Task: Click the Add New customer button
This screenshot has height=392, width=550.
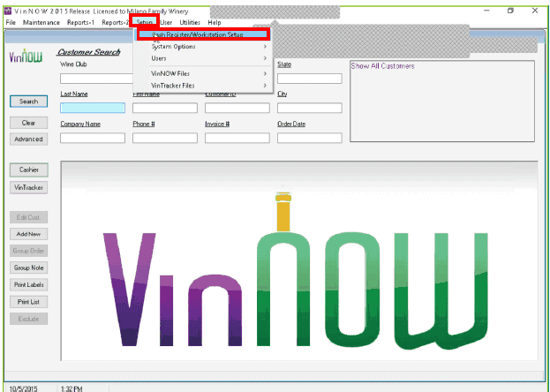Action: click(x=29, y=234)
